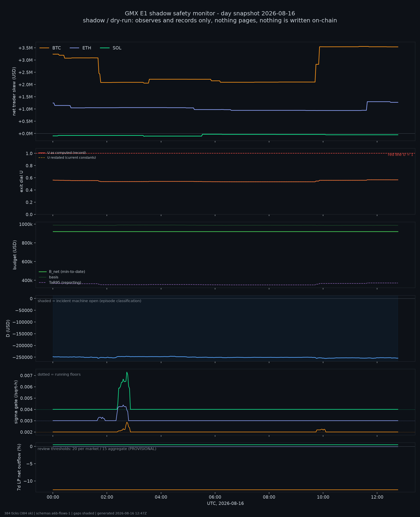Click the '+3.0M' skew tick label
Screen dimensions: 420x517
25,60
